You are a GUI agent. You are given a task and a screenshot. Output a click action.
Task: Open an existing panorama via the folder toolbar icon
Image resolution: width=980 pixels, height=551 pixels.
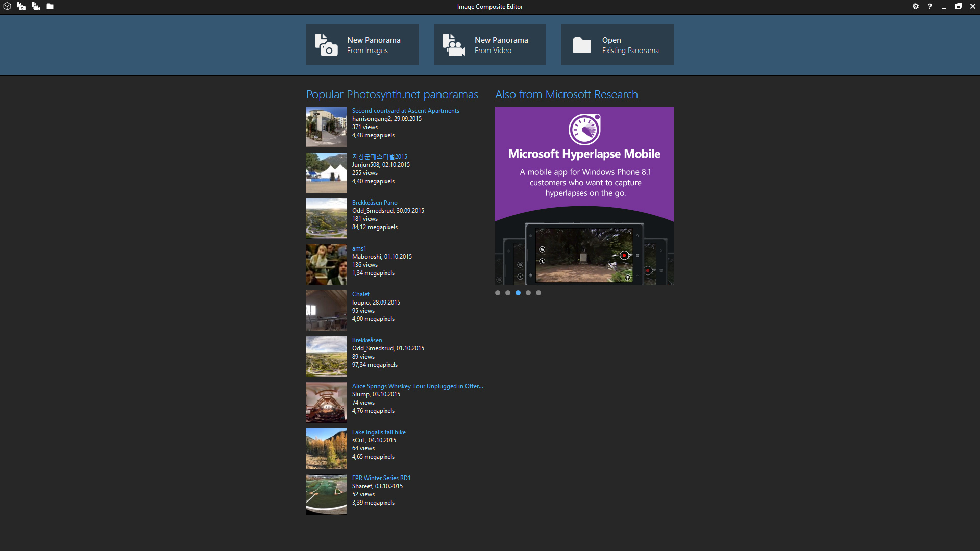pos(50,7)
